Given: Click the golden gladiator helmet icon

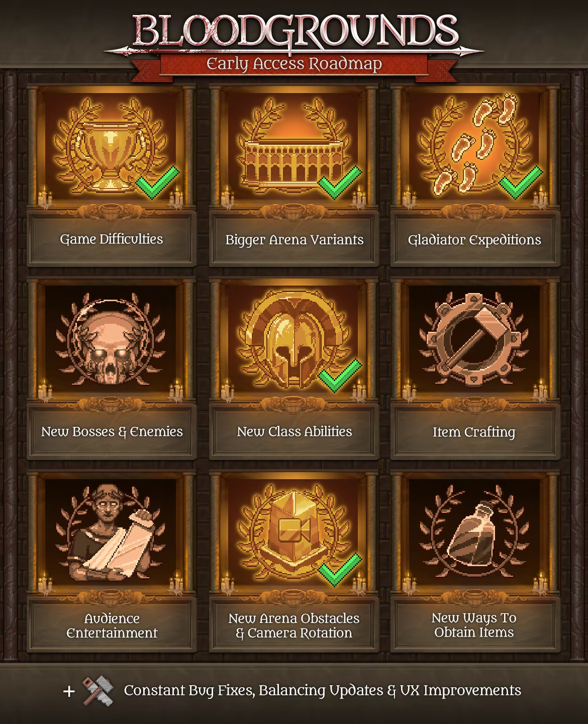Looking at the screenshot, I should pyautogui.click(x=294, y=344).
